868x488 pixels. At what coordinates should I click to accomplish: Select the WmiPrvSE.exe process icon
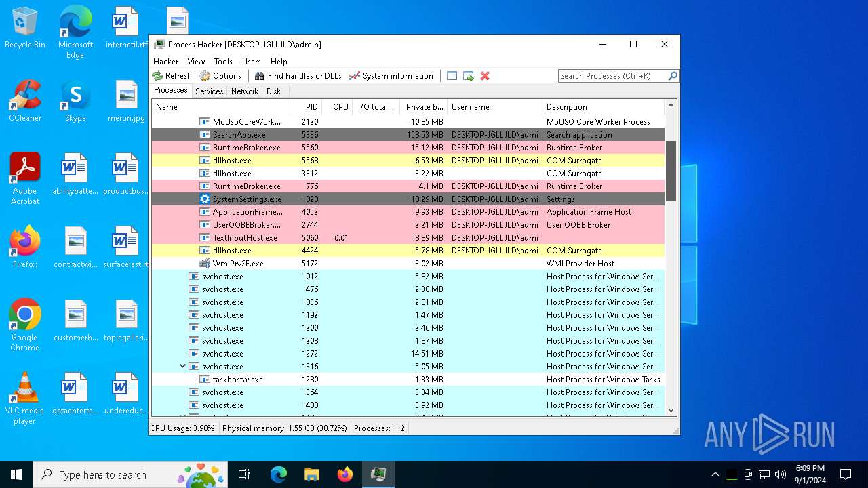(x=205, y=264)
